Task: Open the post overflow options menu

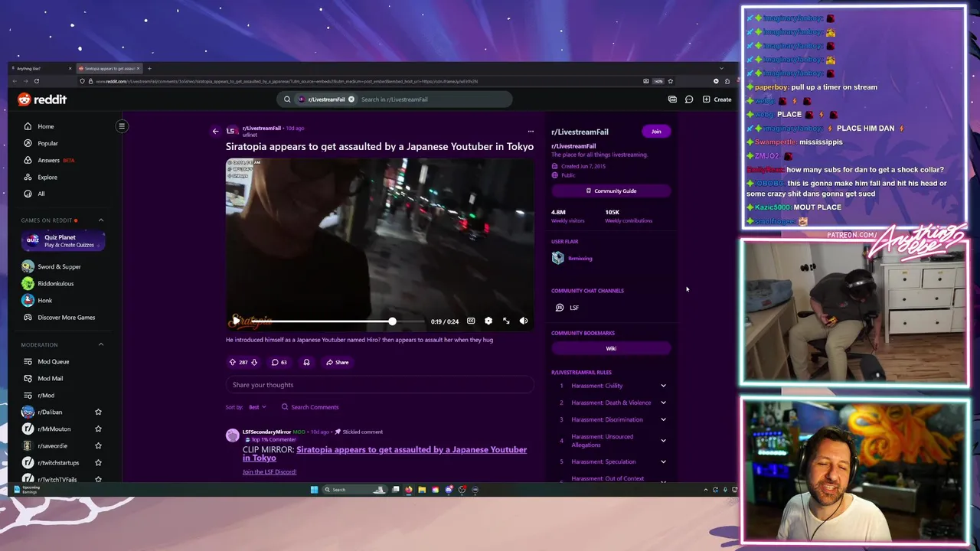Action: [x=530, y=132]
